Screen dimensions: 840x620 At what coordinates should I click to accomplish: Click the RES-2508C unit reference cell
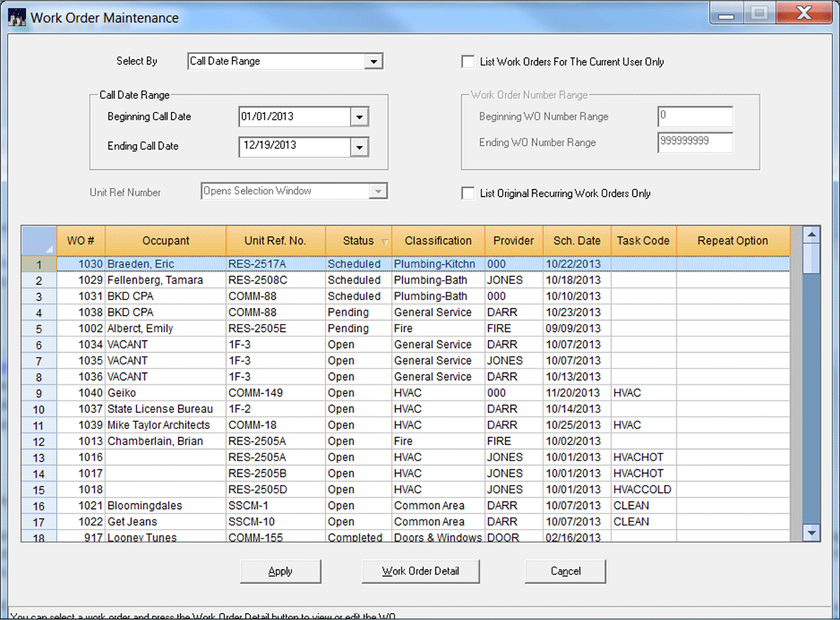[x=276, y=281]
